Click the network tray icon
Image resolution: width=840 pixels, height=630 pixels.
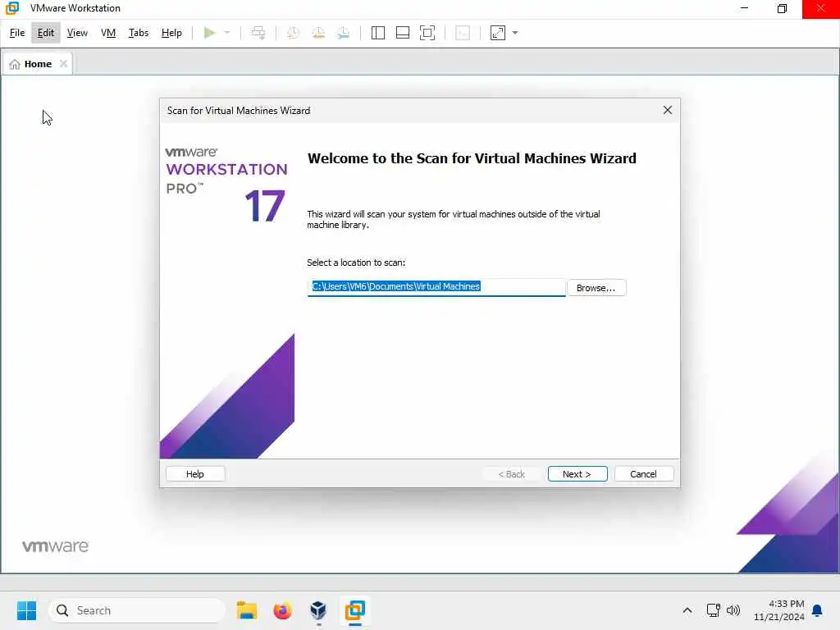[713, 610]
